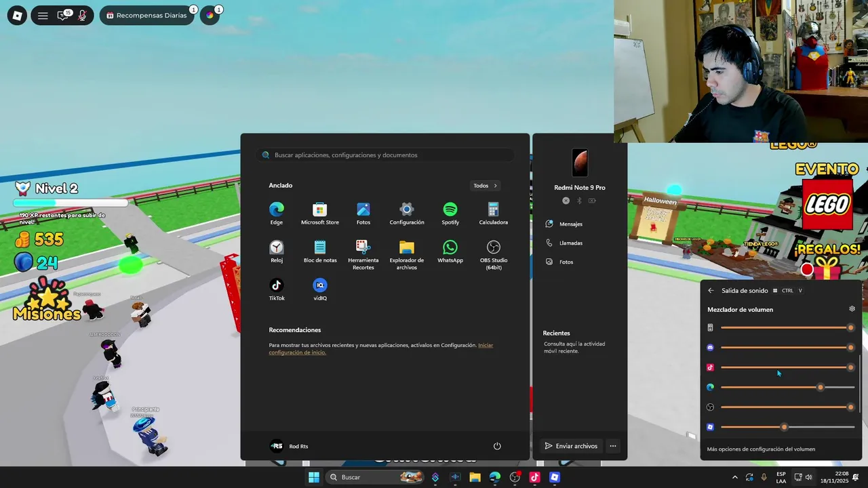Click taskbar Buscar search box
The width and height of the screenshot is (868, 488).
375,477
